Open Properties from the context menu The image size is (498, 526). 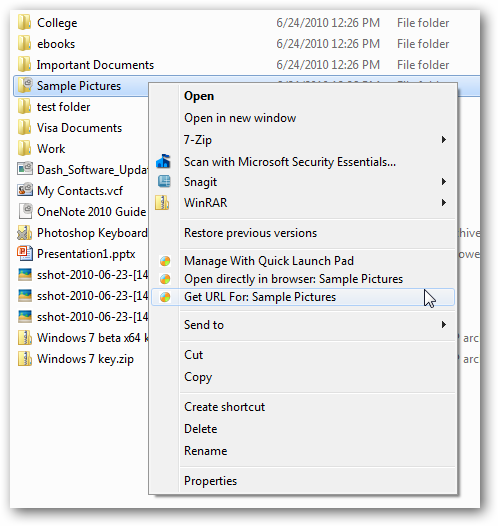pos(210,481)
